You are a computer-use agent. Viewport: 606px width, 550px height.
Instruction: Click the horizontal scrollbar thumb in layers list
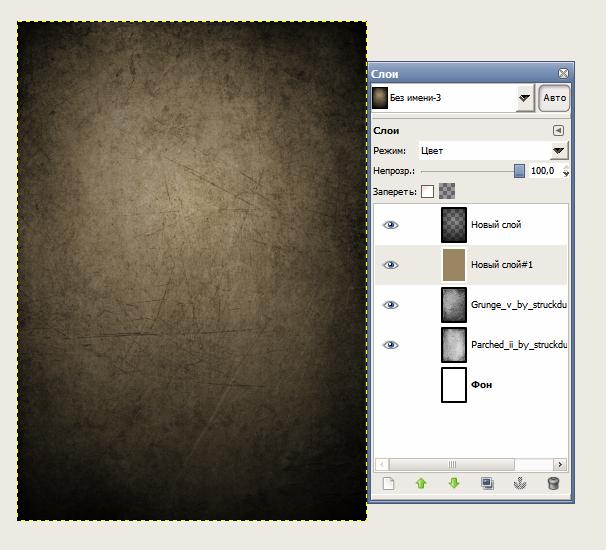452,464
